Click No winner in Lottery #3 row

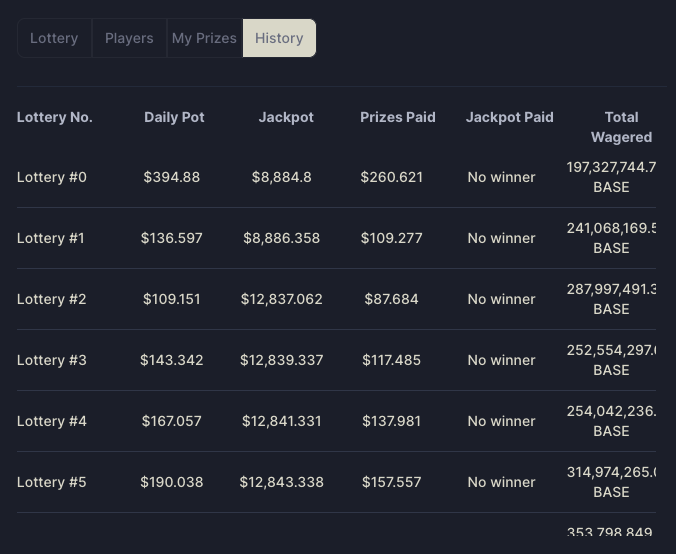coord(501,360)
